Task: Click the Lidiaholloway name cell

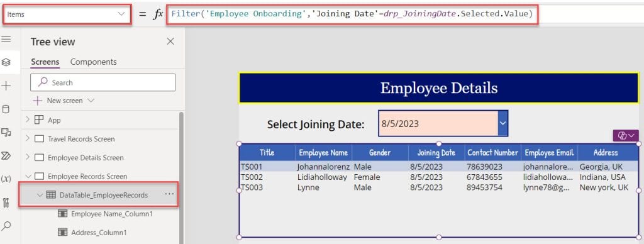Action: coord(322,177)
